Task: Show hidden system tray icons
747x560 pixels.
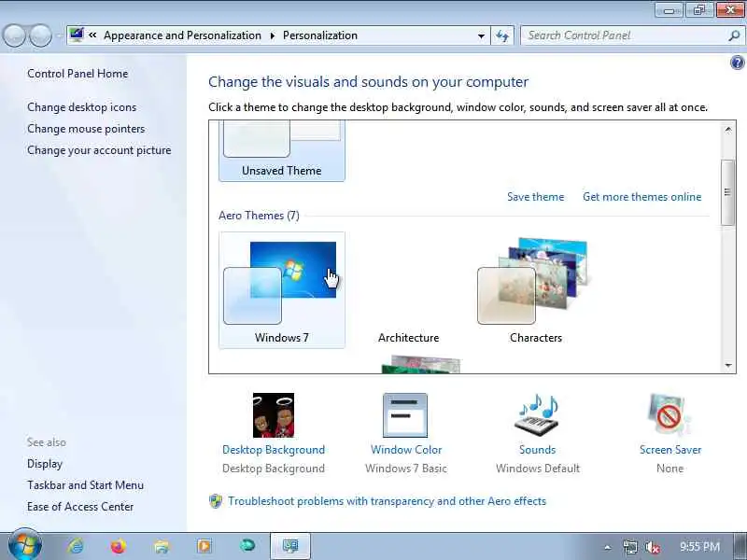Action: click(x=608, y=548)
